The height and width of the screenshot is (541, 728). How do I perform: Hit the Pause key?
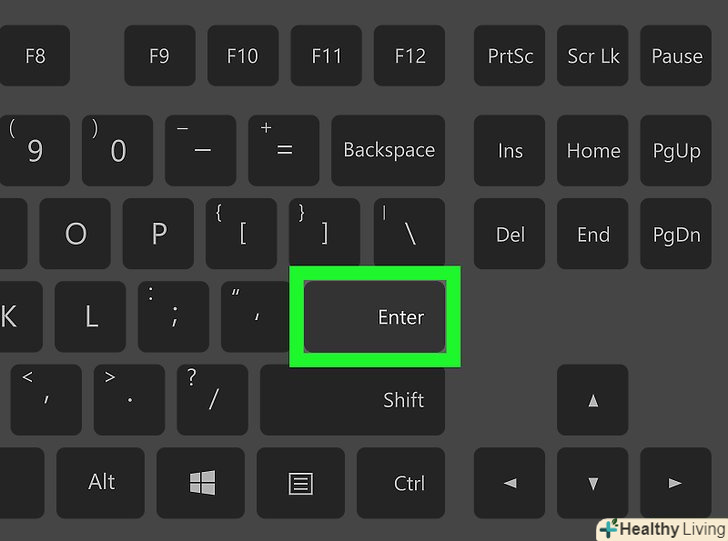tap(676, 56)
